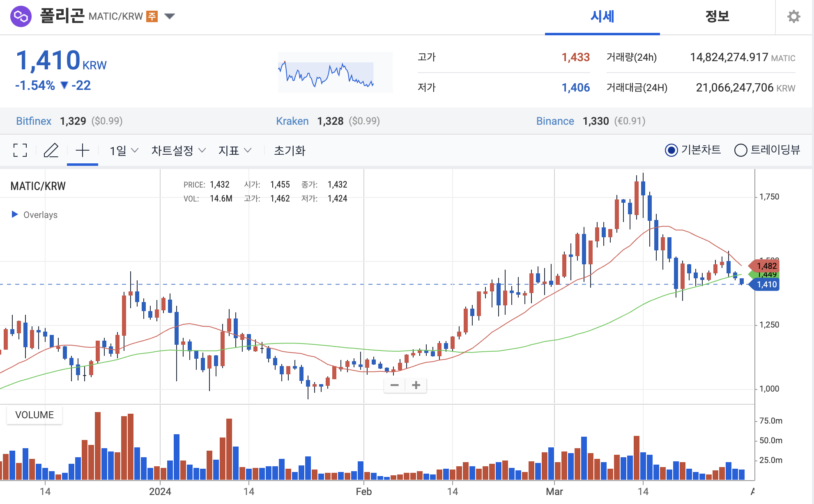
Task: Open the 1일 interval dropdown
Action: (x=124, y=151)
